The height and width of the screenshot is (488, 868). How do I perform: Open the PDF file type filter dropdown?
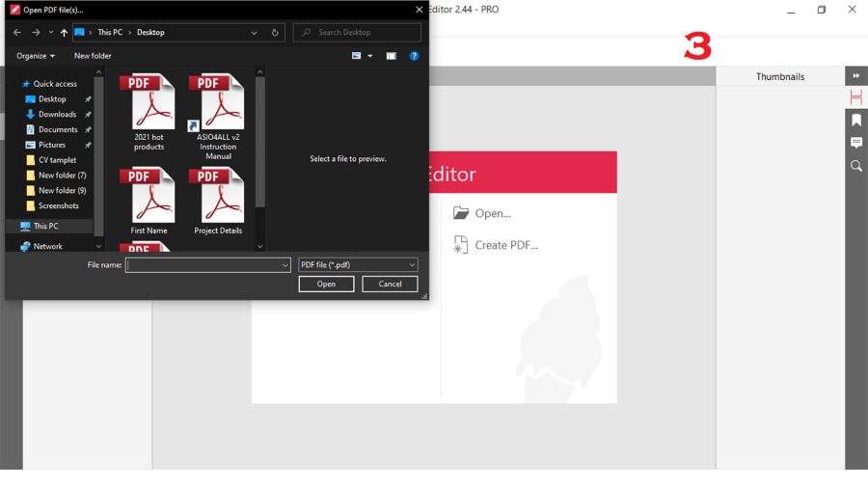tap(358, 265)
